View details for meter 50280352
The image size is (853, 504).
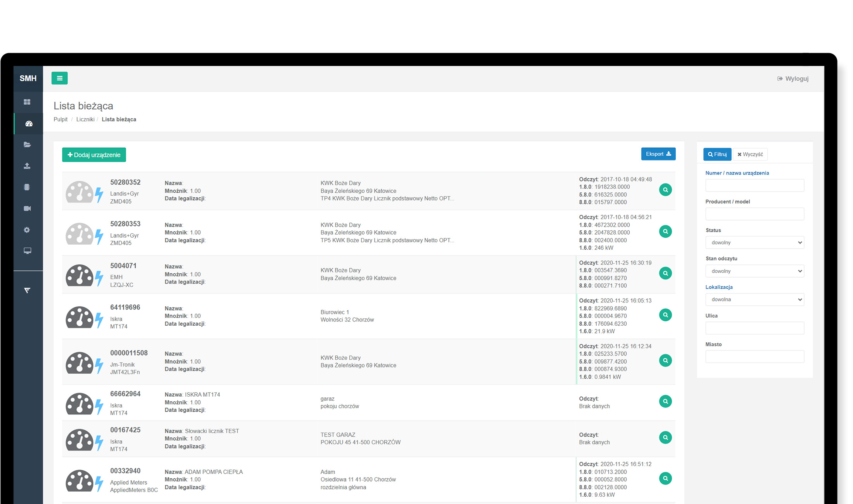pyautogui.click(x=665, y=190)
